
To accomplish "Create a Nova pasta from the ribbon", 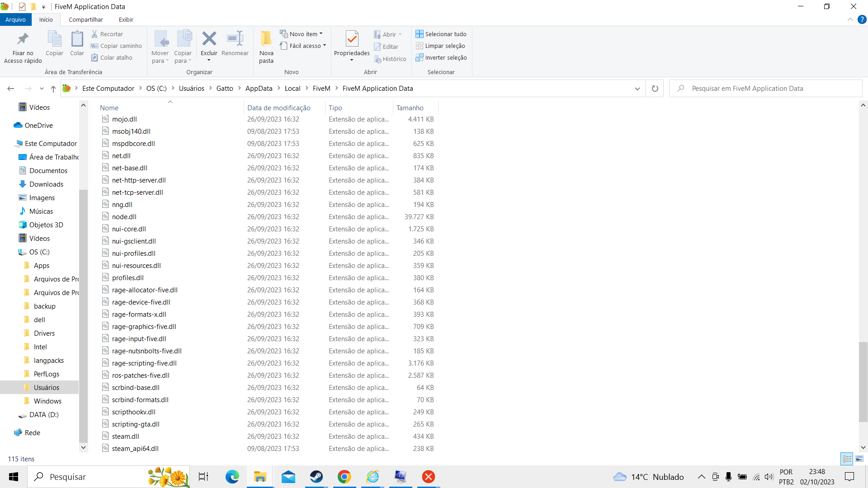I will [266, 47].
